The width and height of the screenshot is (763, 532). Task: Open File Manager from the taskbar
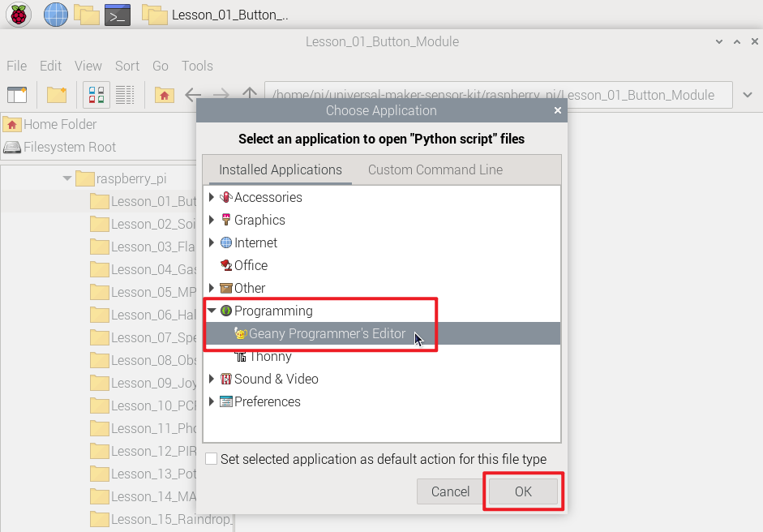[87, 15]
